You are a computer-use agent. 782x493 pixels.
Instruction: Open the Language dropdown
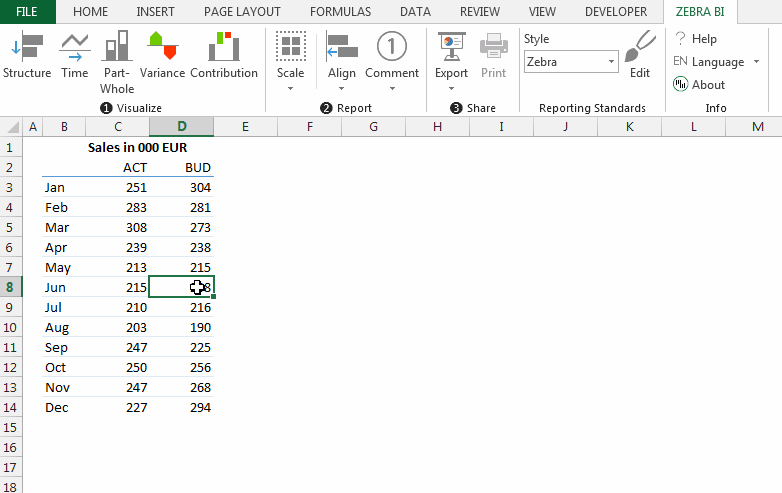[x=717, y=62]
